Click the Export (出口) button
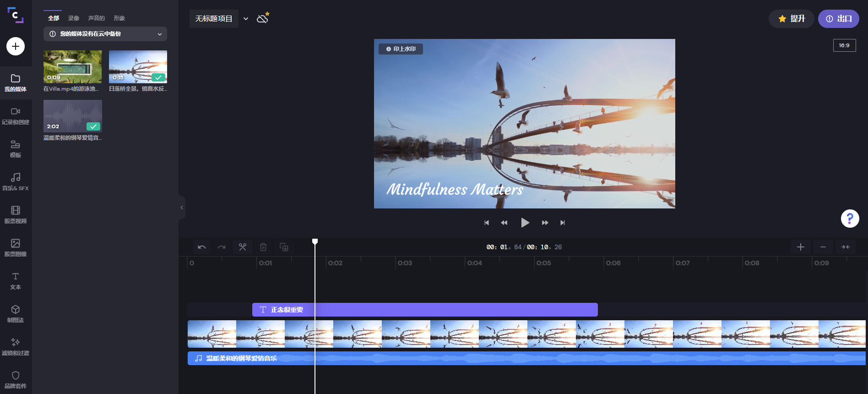 pyautogui.click(x=839, y=19)
